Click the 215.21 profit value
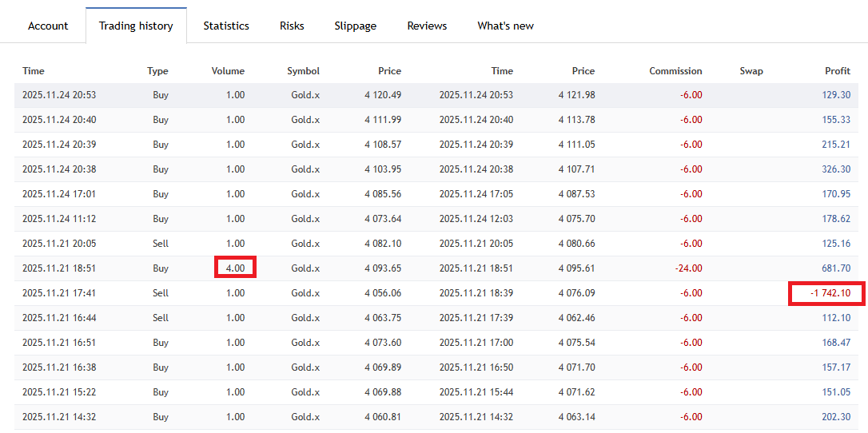 click(837, 145)
